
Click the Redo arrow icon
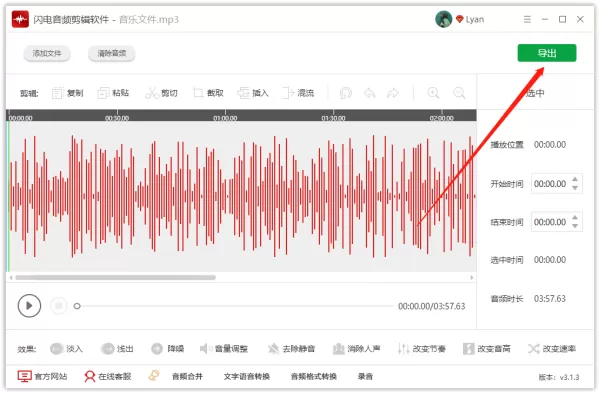(393, 93)
